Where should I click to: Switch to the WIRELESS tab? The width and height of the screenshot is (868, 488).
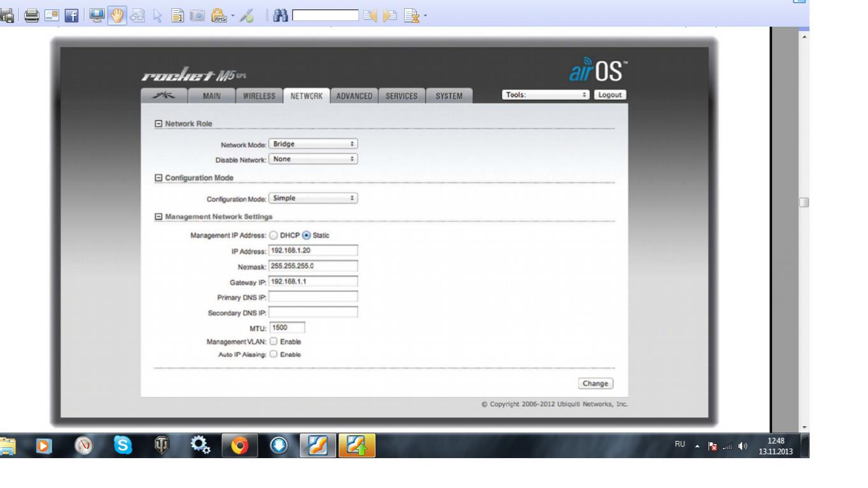(x=259, y=96)
